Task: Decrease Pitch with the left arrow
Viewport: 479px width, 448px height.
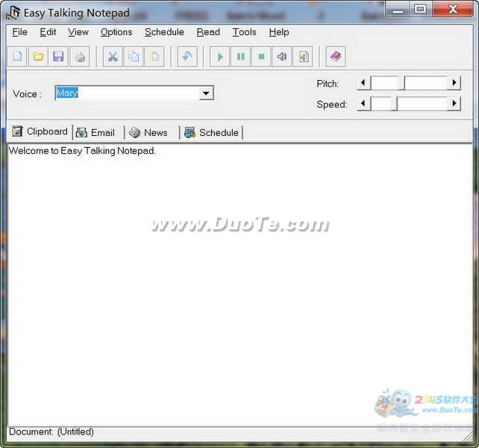Action: pyautogui.click(x=363, y=83)
